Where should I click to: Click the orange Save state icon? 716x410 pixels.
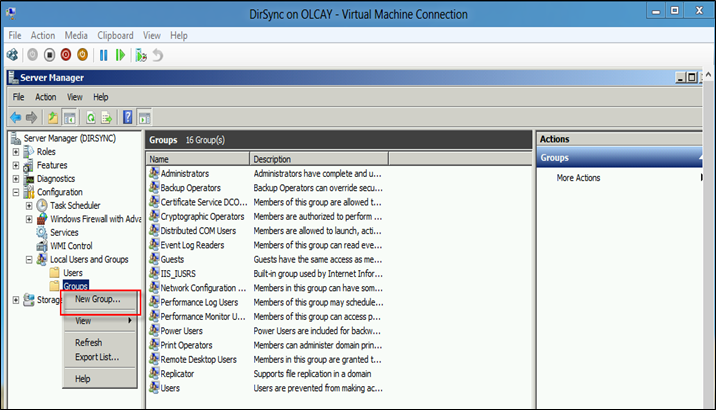[x=82, y=55]
